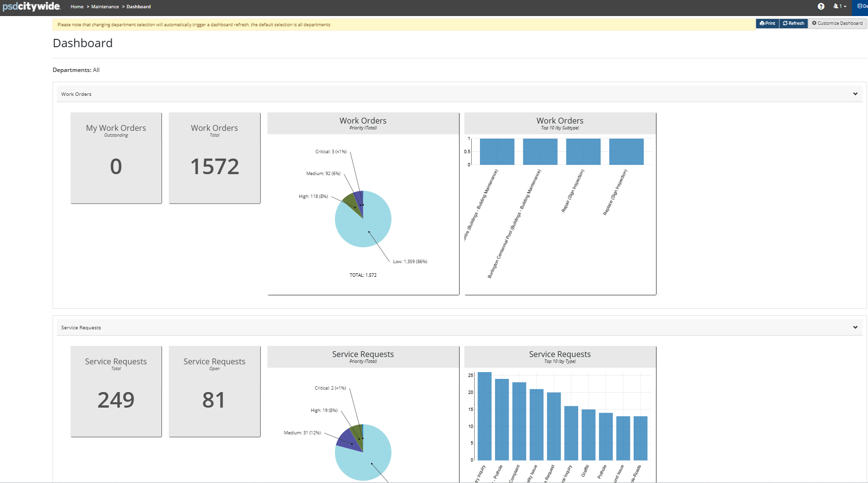
Task: Click the psdcitywide logo
Action: [x=31, y=6]
